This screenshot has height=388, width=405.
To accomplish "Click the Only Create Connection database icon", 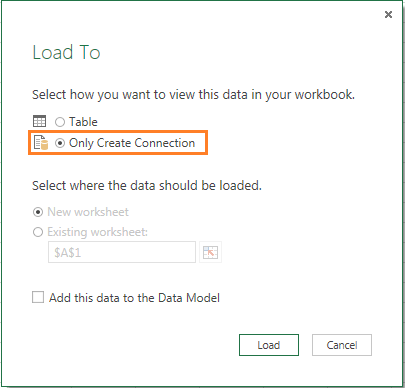I will (41, 143).
